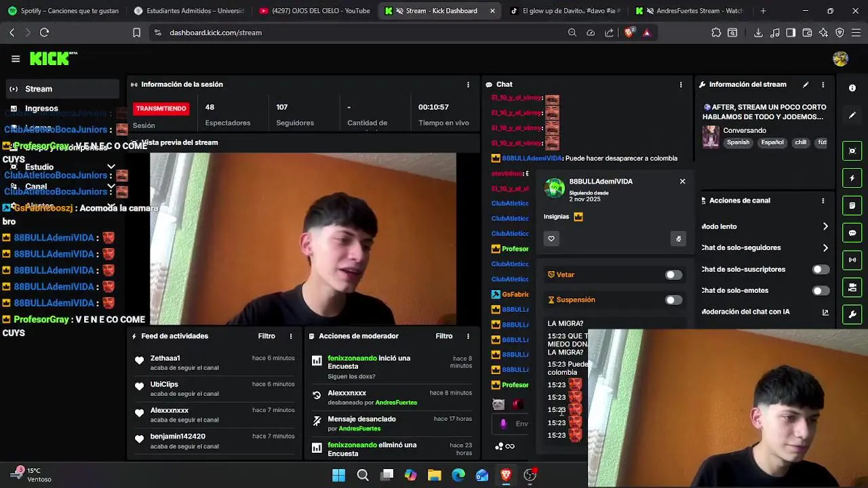Select Ingresos in left sidebar
The height and width of the screenshot is (488, 868).
[62, 108]
